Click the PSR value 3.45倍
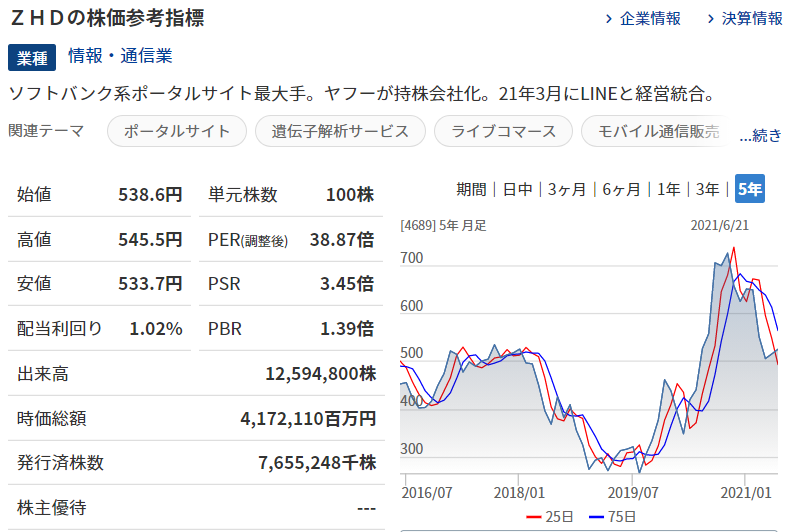Screen dimensions: 790x532 pos(347,284)
